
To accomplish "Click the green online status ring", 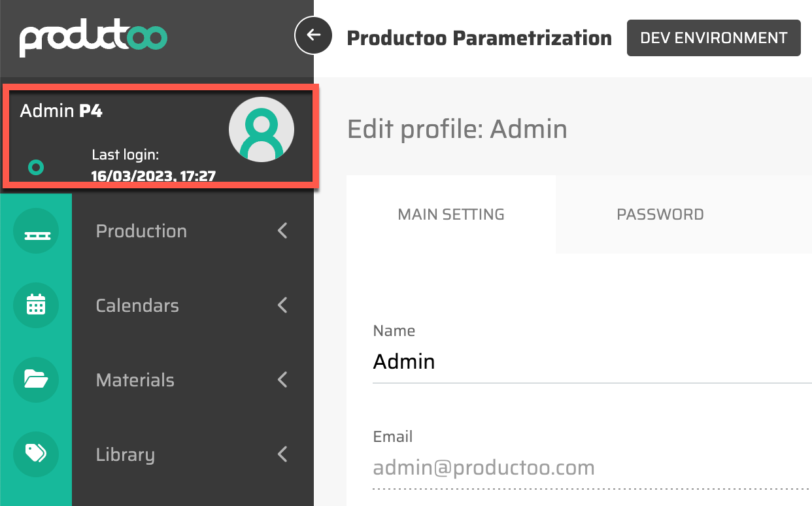I will pos(36,167).
